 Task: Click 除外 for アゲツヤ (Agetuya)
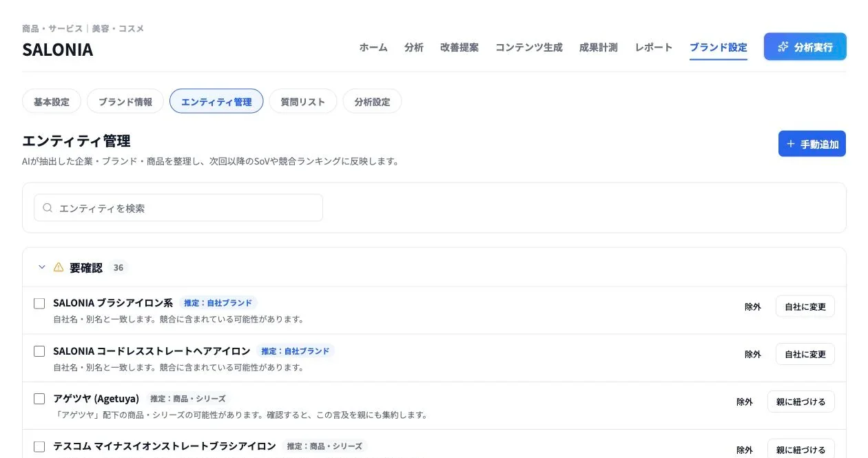745,402
